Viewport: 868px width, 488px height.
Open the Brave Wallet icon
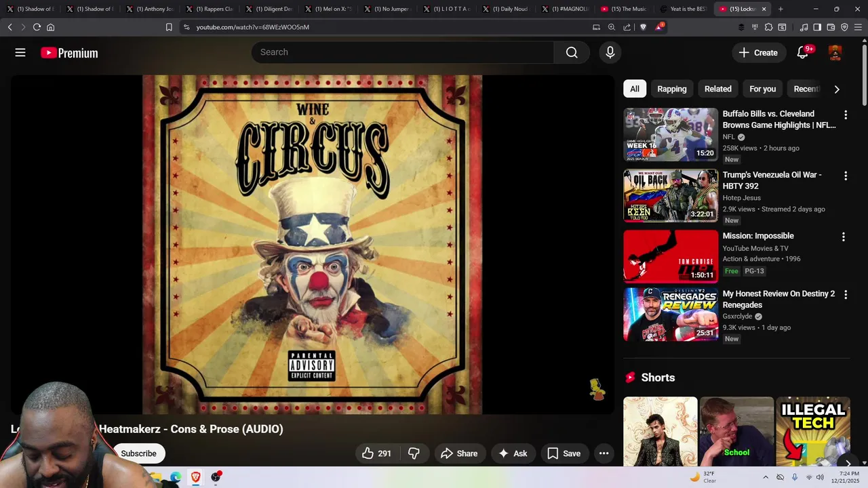click(831, 27)
